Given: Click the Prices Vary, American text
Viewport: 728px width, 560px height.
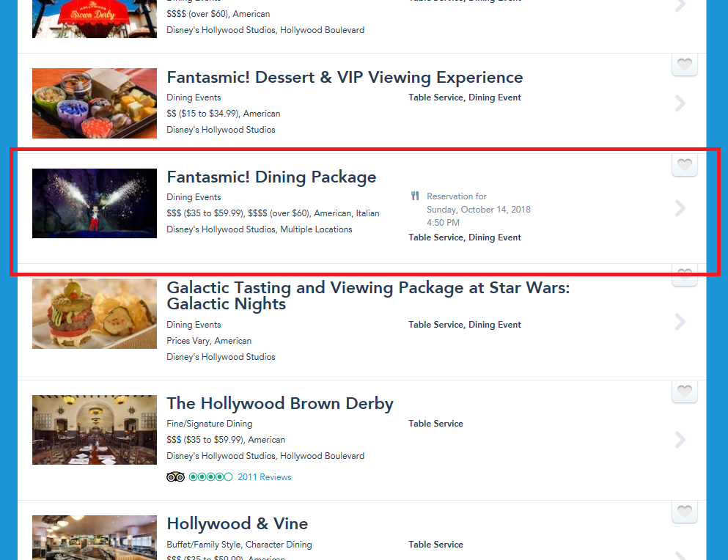Looking at the screenshot, I should coord(209,341).
